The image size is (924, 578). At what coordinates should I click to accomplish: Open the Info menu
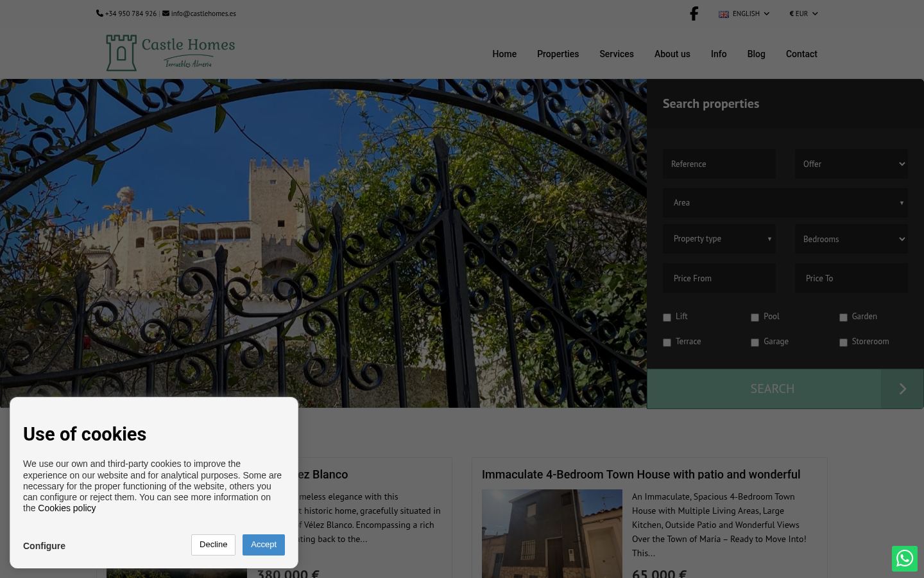(x=719, y=54)
